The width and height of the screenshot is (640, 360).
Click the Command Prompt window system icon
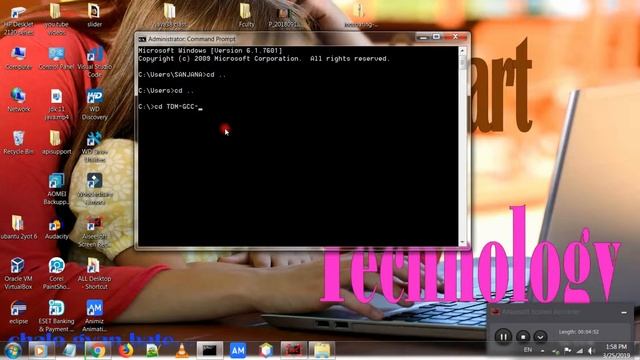(142, 39)
